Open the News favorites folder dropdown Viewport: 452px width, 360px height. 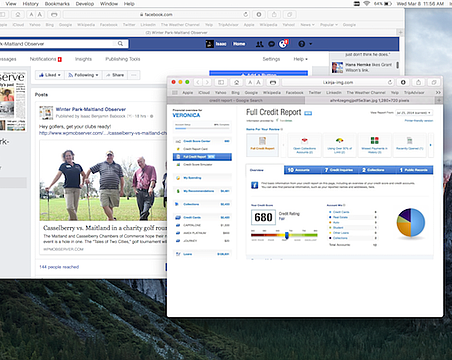(307, 25)
